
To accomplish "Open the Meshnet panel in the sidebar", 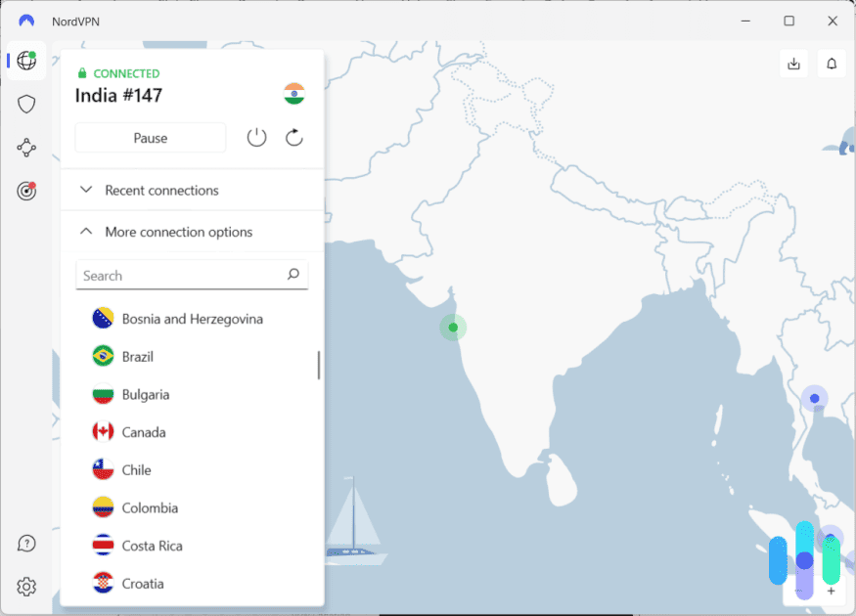I will coord(25,148).
